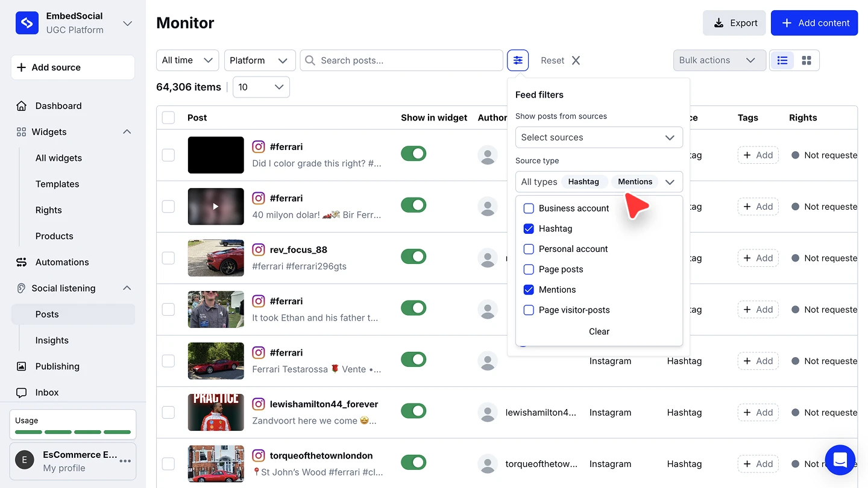Open the Dashboard home icon
This screenshot has height=488, width=868.
tap(22, 106)
